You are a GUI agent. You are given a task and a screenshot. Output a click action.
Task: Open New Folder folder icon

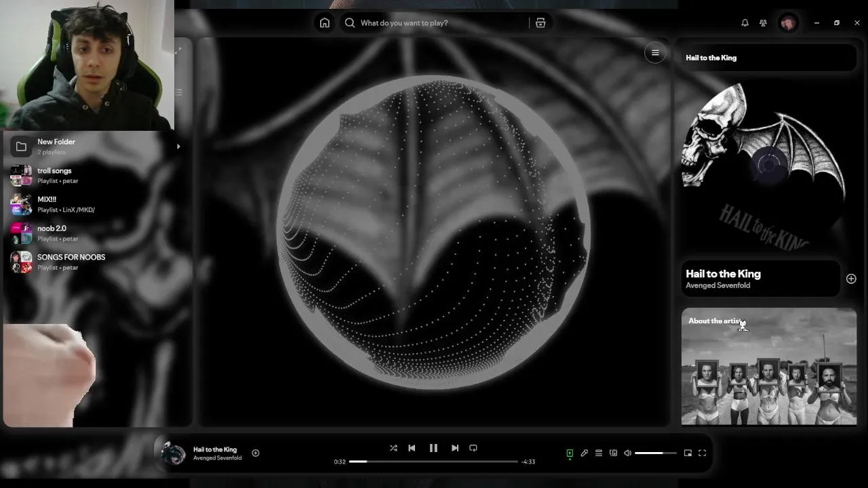pyautogui.click(x=21, y=146)
